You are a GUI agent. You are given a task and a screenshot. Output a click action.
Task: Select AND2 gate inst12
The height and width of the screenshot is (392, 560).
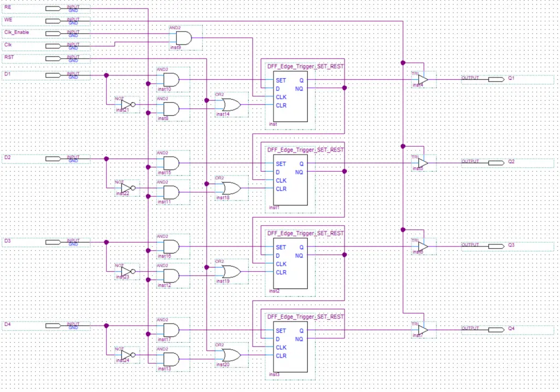tap(171, 276)
